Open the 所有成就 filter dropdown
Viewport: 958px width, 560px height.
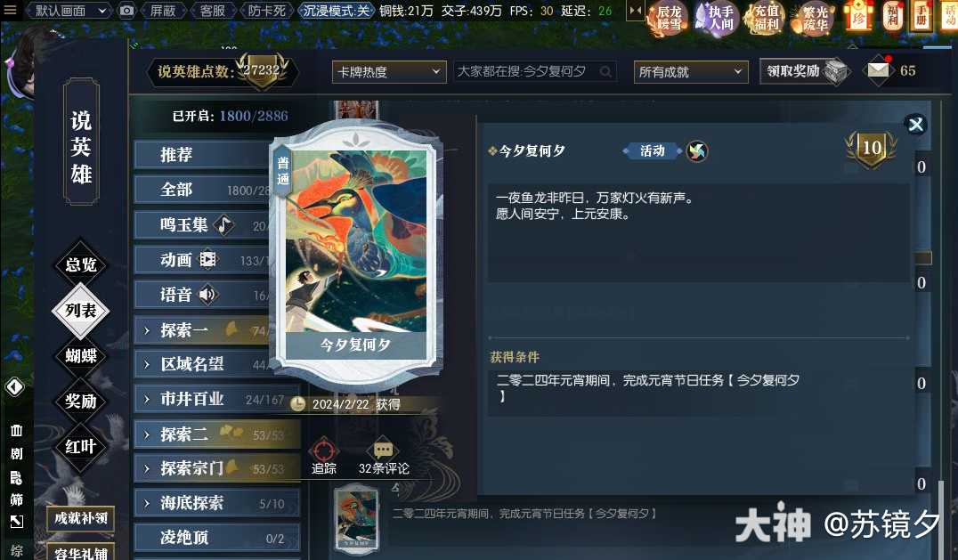(x=690, y=72)
